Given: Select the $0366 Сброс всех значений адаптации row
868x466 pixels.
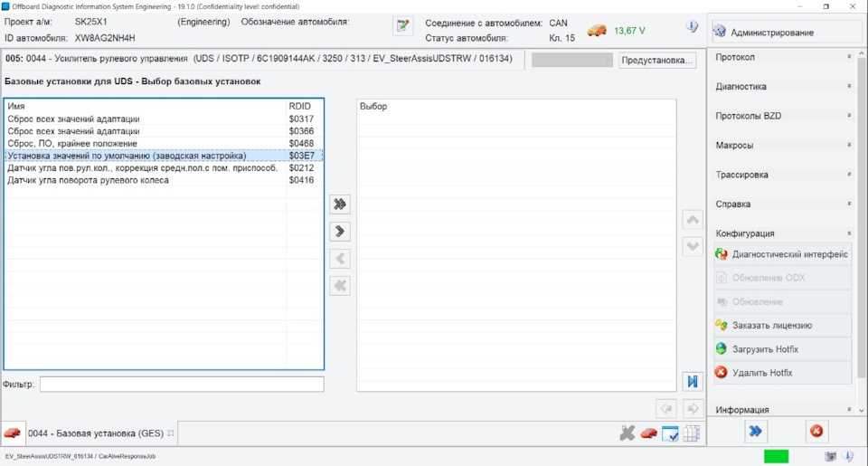Looking at the screenshot, I should coord(164,131).
